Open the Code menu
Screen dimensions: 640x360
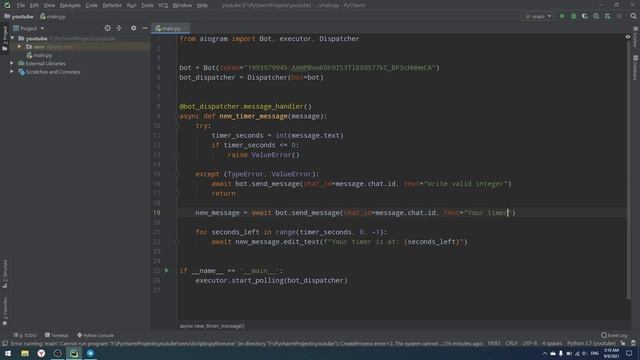[91, 5]
